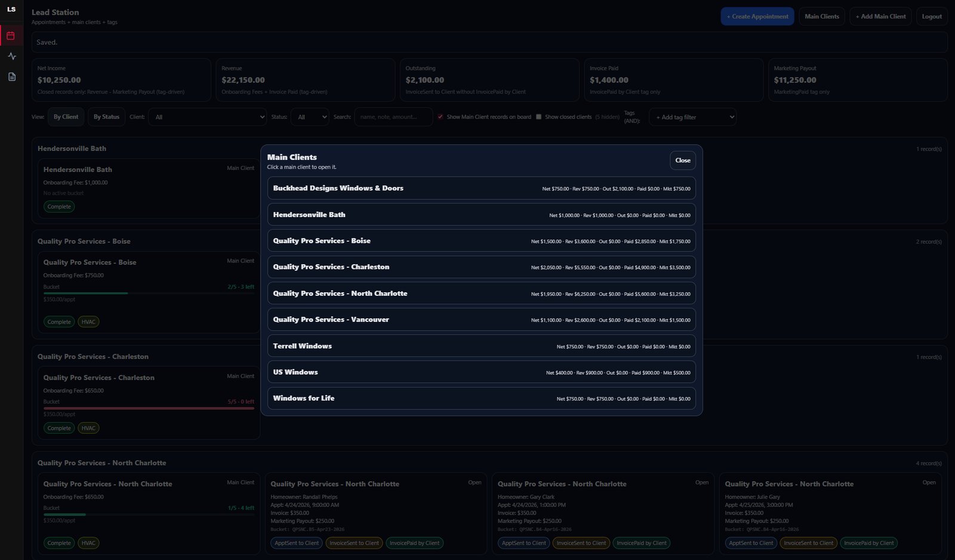Open Gary Clark appointment card
Screen dimensions: 955x560
pos(603,513)
